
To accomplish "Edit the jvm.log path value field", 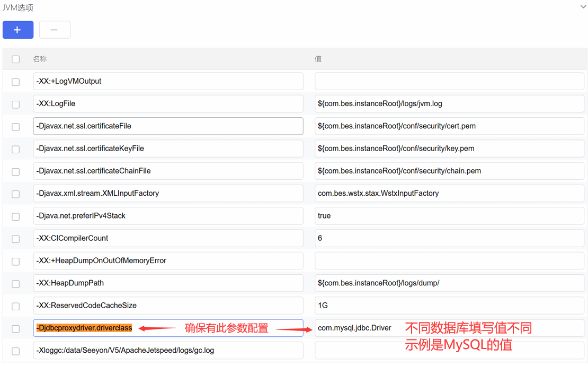I will point(449,104).
